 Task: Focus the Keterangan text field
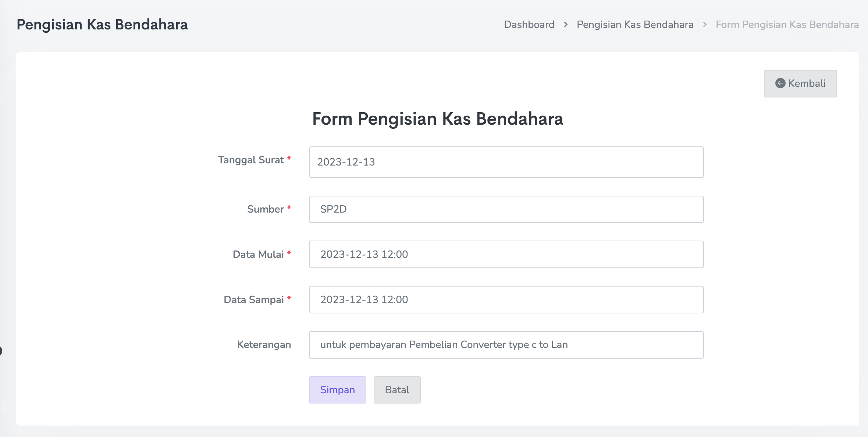pyautogui.click(x=506, y=345)
